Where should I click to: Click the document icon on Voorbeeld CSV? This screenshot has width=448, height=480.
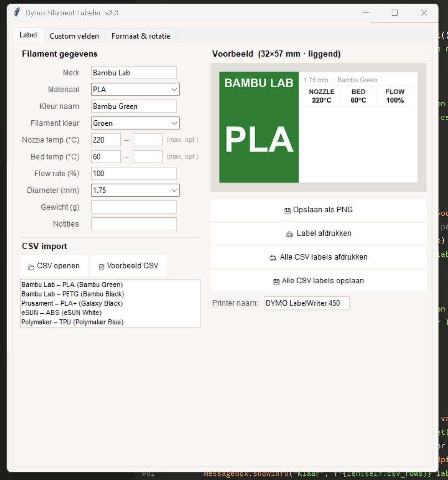(102, 267)
